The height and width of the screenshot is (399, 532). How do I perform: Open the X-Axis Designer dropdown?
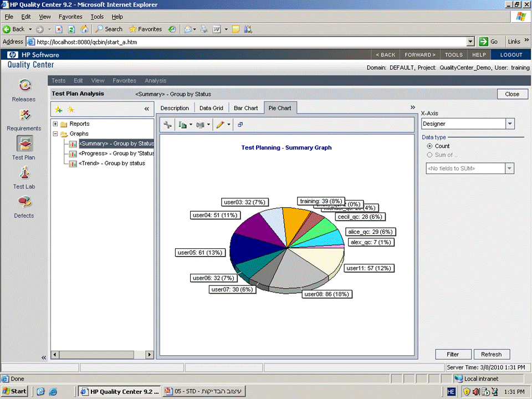coord(510,124)
